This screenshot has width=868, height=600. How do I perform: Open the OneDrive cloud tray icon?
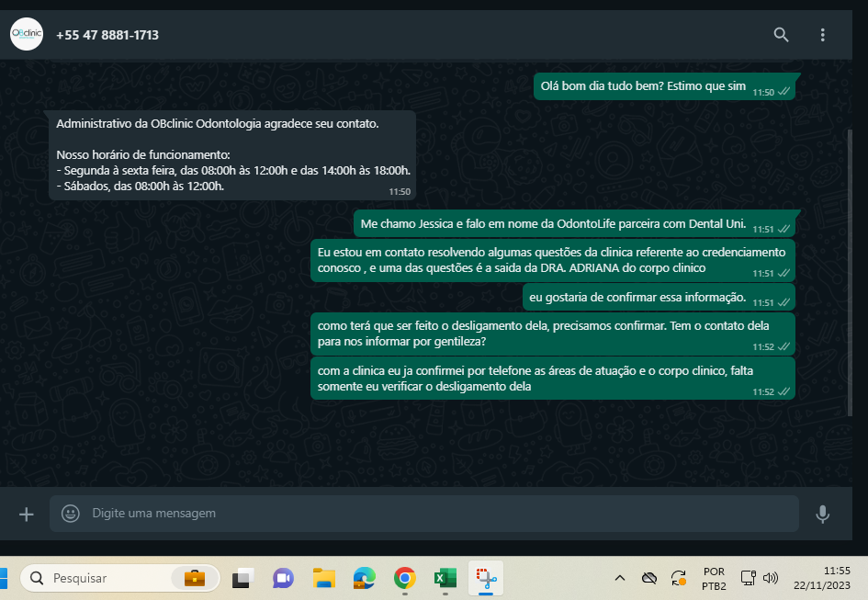tap(648, 578)
